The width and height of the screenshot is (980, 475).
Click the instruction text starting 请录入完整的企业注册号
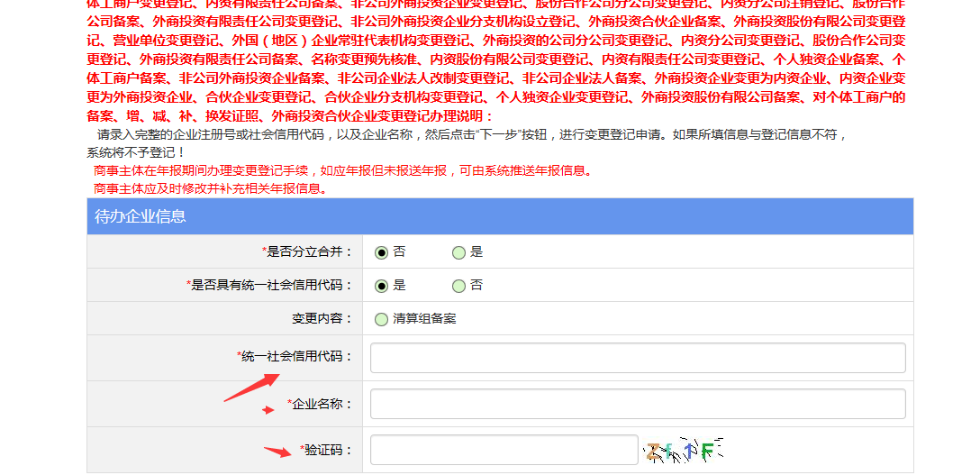pyautogui.click(x=468, y=134)
